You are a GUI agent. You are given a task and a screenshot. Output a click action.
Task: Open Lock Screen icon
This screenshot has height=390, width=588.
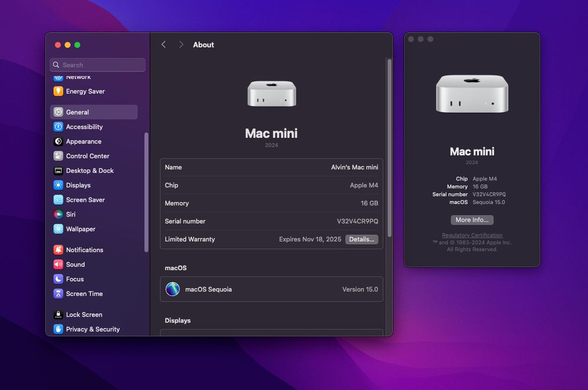pos(58,315)
